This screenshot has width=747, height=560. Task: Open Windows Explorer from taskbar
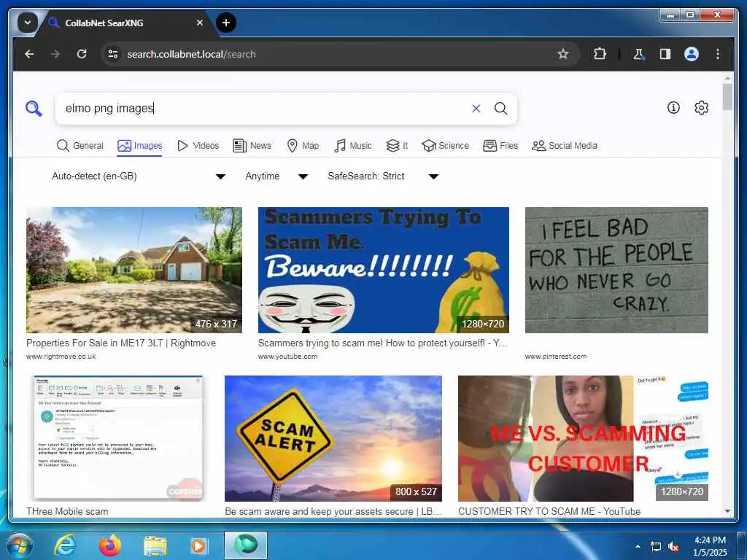click(x=155, y=545)
